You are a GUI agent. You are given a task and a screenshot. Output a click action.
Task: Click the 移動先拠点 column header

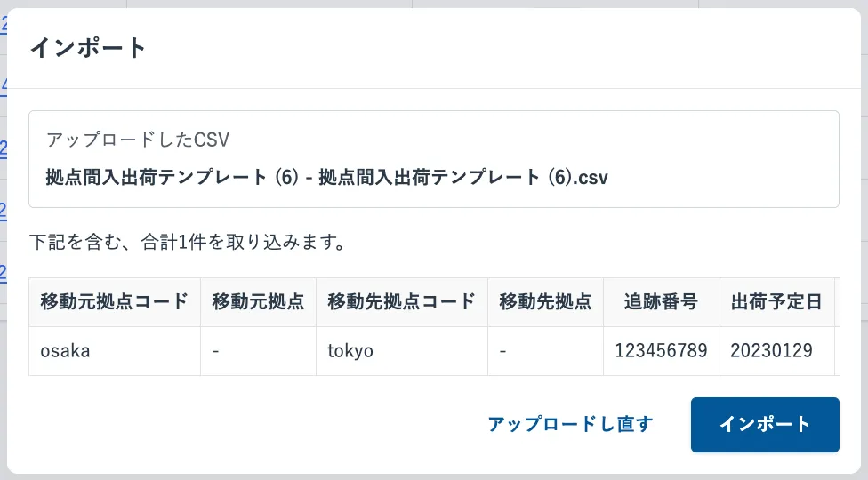[x=545, y=301]
